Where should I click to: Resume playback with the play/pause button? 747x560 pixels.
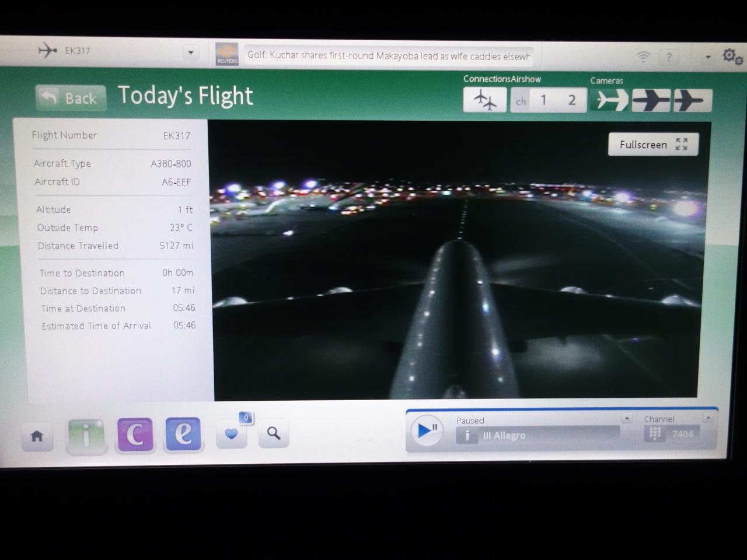coord(427,430)
